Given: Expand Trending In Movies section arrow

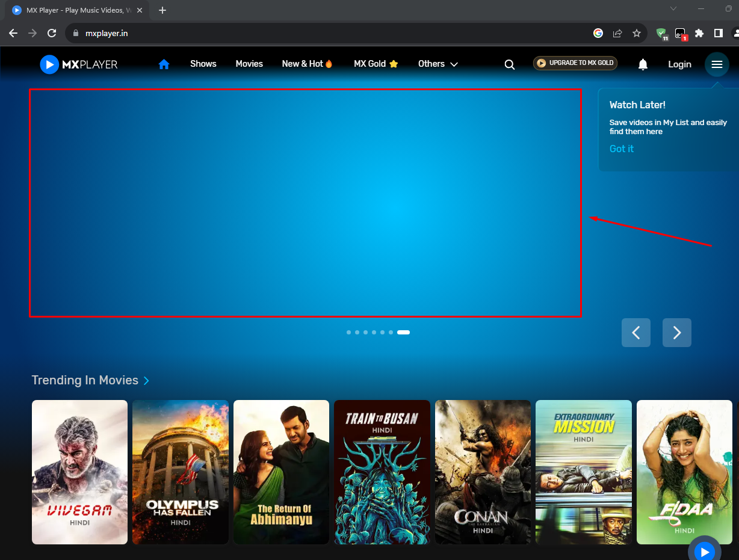Looking at the screenshot, I should tap(146, 381).
